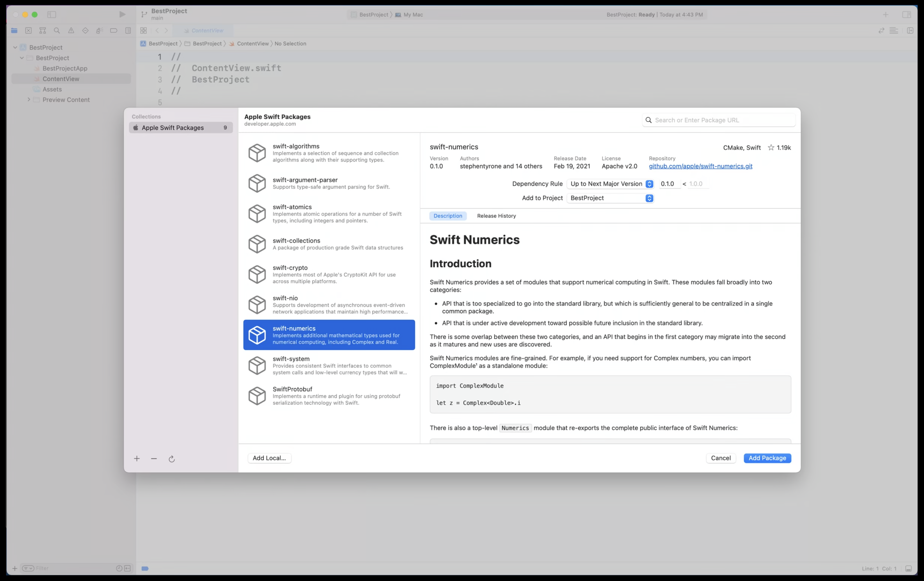Select Apple Swift Packages collection
924x581 pixels.
pos(181,128)
